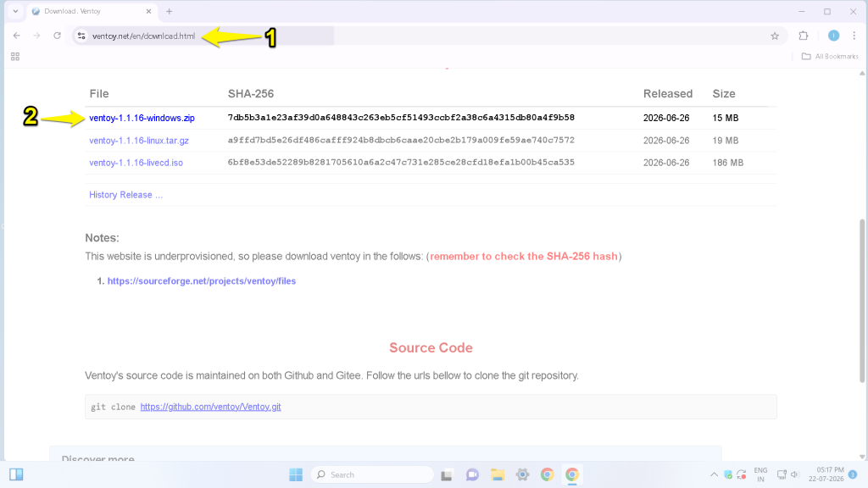Open the Extensions puzzle icon
Screen dimensions: 868x488
tap(804, 36)
